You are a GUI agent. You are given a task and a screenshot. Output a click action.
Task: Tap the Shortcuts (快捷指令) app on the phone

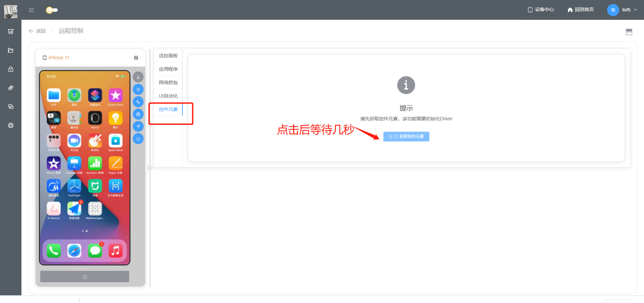point(95,96)
